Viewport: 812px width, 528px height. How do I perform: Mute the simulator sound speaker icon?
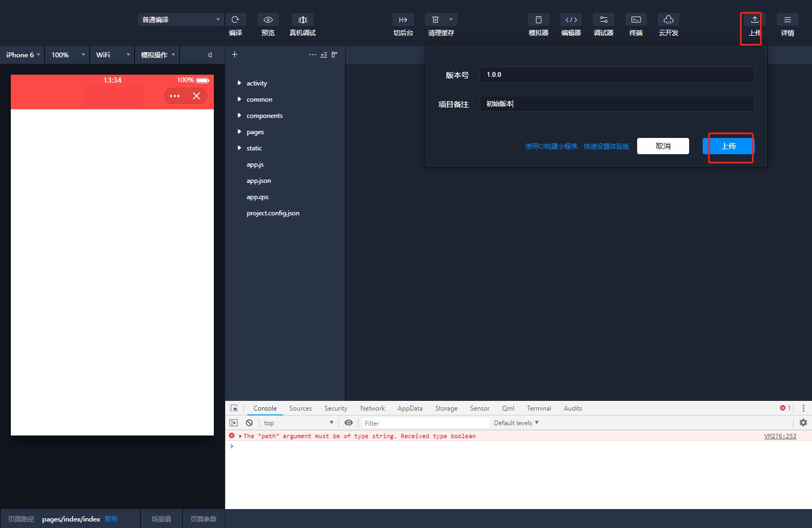click(x=210, y=55)
